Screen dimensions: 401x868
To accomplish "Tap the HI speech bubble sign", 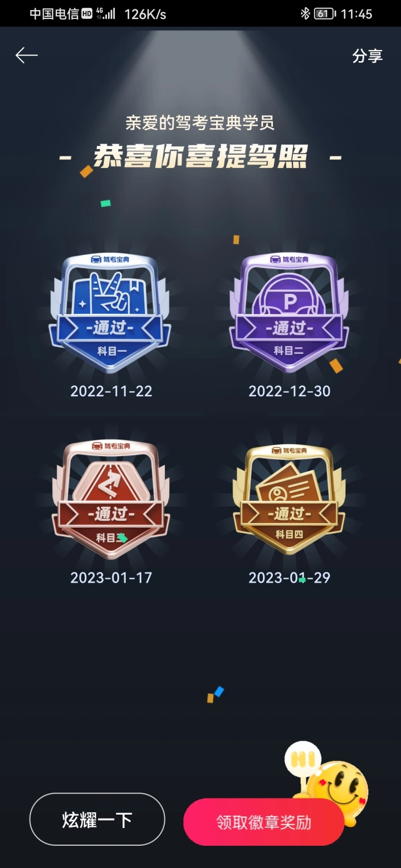I will click(x=302, y=759).
